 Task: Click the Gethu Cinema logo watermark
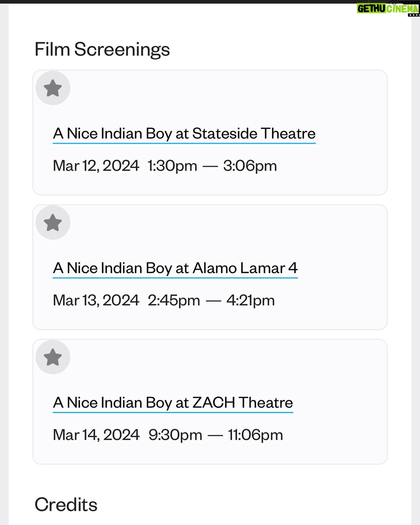click(x=388, y=9)
